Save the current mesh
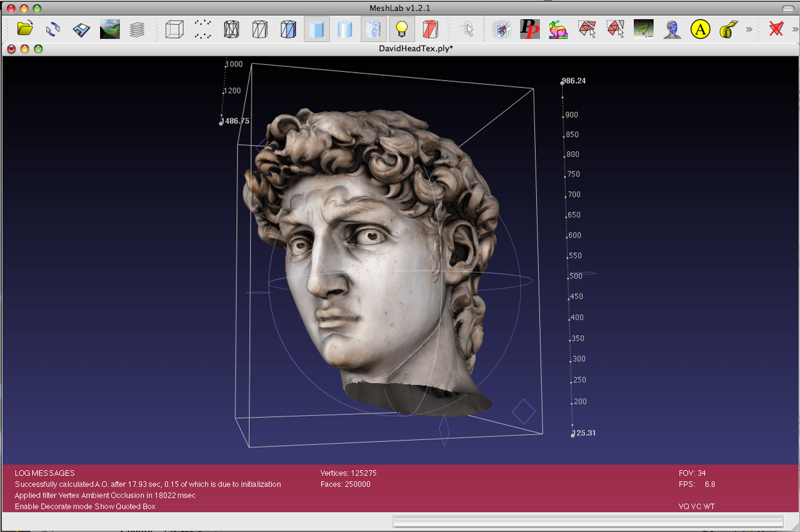This screenshot has height=532, width=800. [81, 29]
